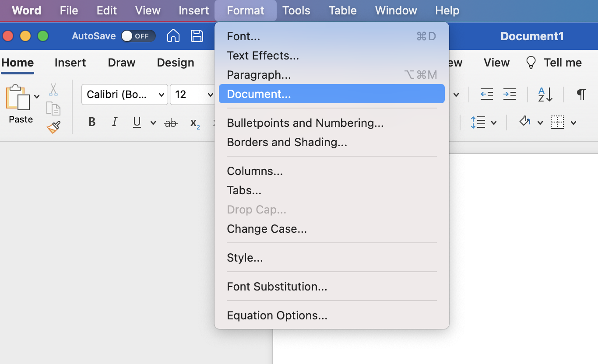598x364 pixels.
Task: Click the Home icon in title bar
Action: tap(173, 36)
